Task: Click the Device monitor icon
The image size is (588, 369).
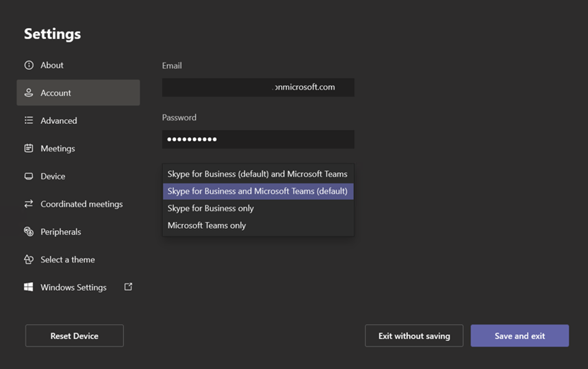Action: click(29, 176)
